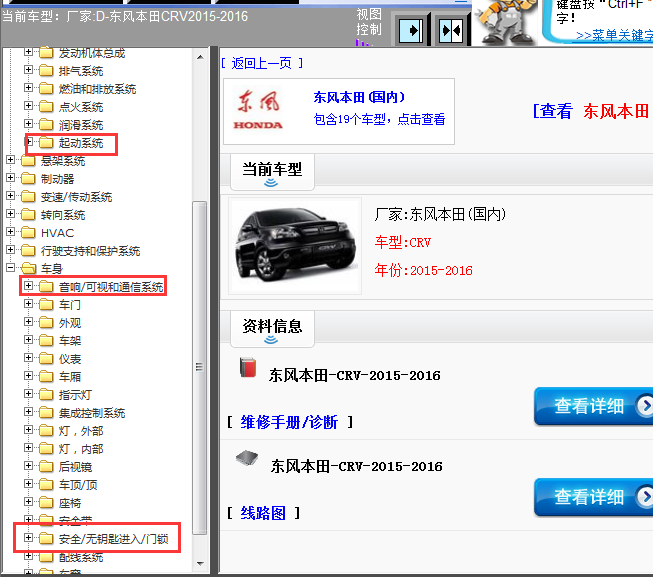The height and width of the screenshot is (577, 653).
Task: Click the Dongfeng Honda logo
Action: coord(258,111)
